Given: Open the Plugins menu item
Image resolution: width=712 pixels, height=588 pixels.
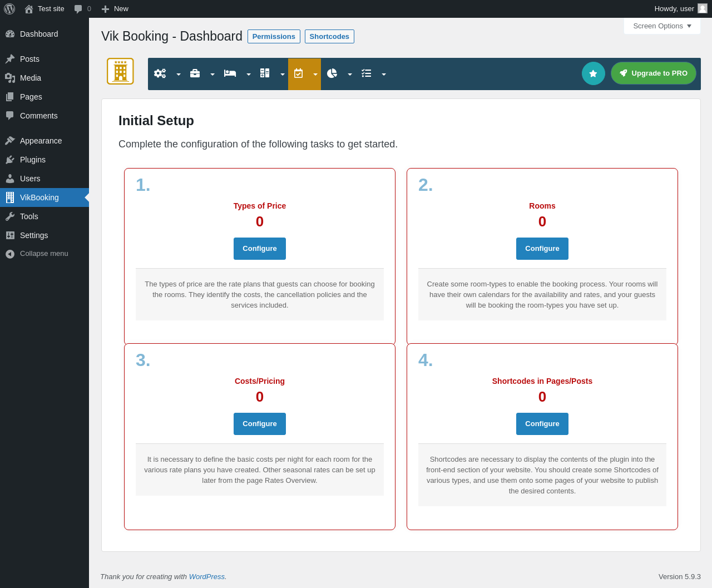Looking at the screenshot, I should pyautogui.click(x=44, y=160).
